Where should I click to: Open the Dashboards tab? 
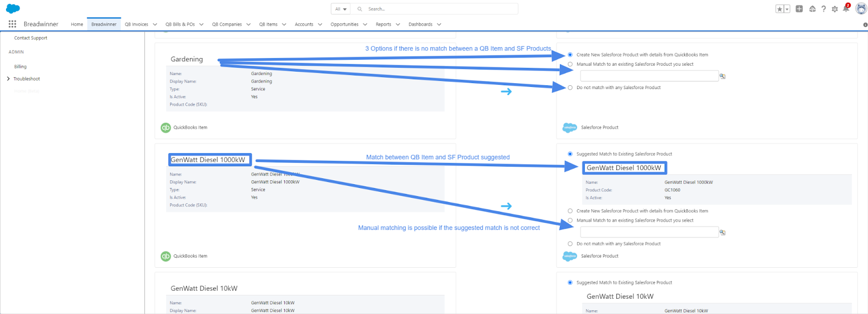[x=420, y=24]
